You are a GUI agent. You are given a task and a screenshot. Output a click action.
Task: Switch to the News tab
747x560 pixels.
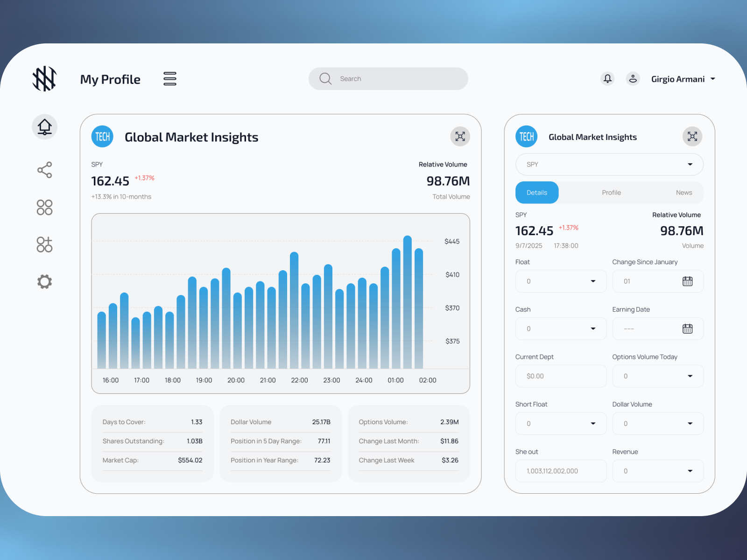click(684, 192)
